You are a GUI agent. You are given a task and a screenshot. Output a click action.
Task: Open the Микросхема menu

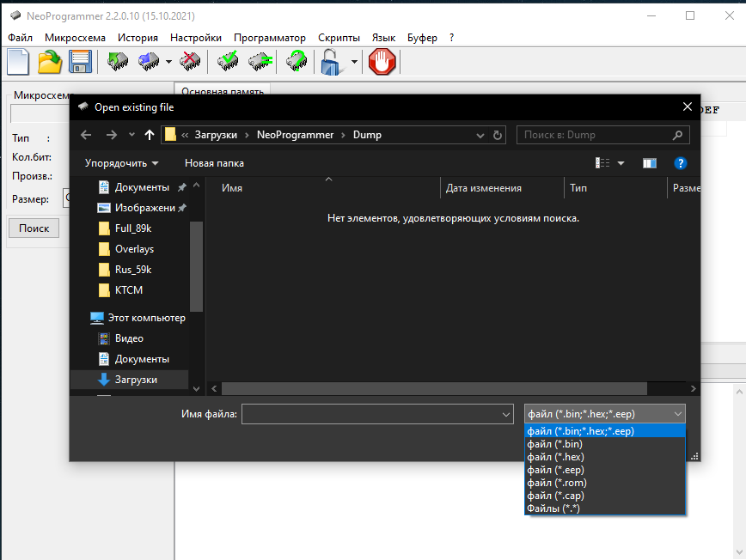[75, 38]
